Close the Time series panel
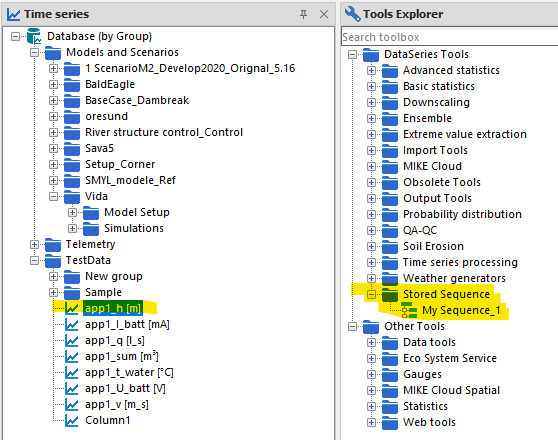This screenshot has width=558, height=440. pyautogui.click(x=324, y=14)
